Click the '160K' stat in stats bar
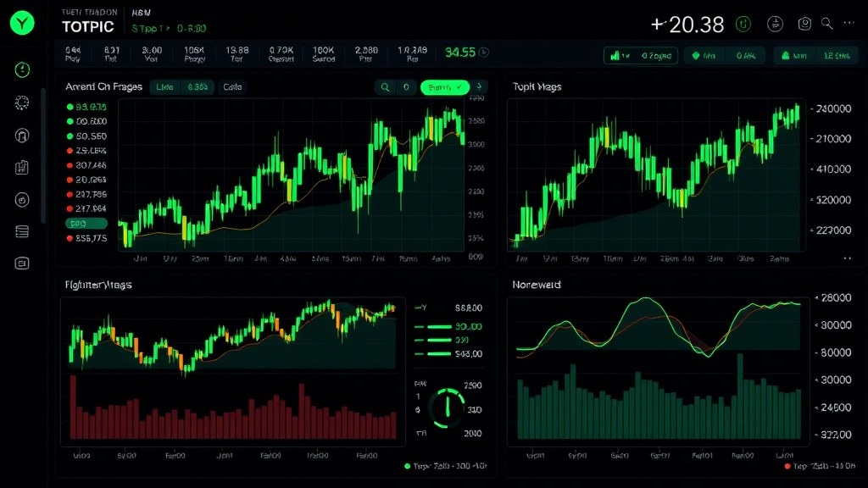The width and height of the screenshot is (868, 488). pyautogui.click(x=323, y=53)
